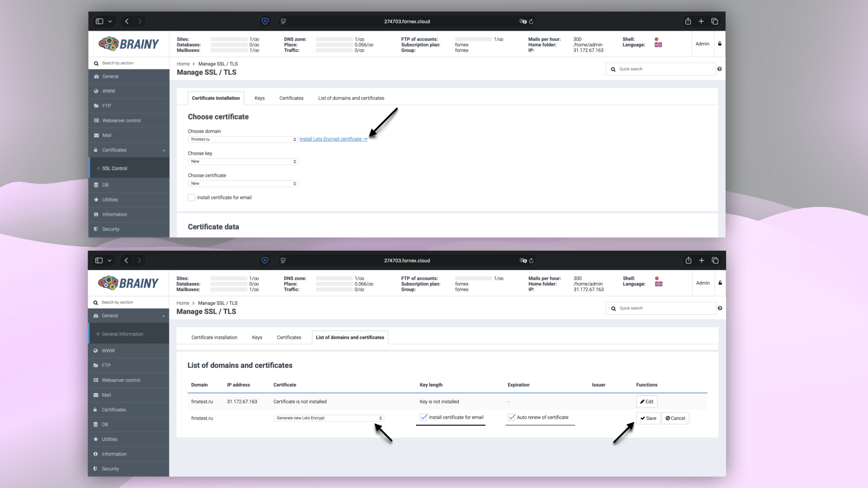Click the English flag language icon in the bottom panel
This screenshot has width=868, height=488.
pyautogui.click(x=659, y=284)
